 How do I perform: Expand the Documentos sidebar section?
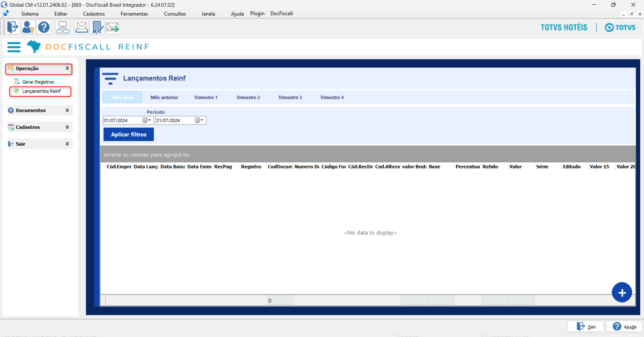pyautogui.click(x=67, y=110)
